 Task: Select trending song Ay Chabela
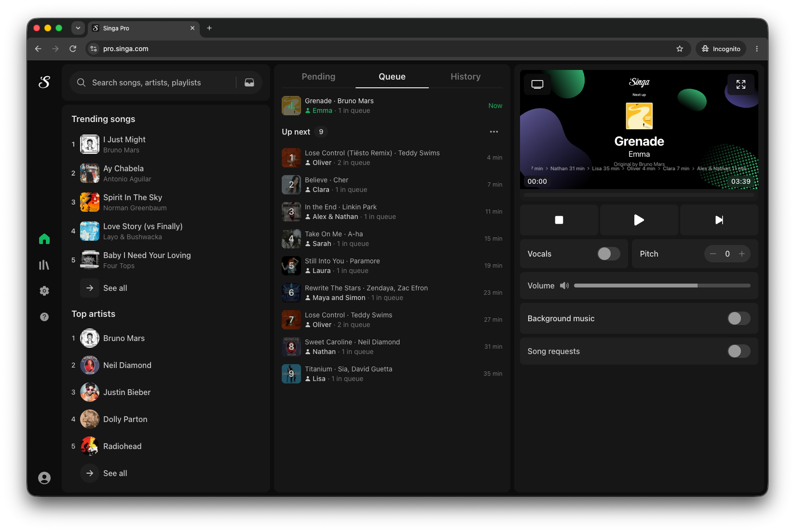tap(166, 173)
